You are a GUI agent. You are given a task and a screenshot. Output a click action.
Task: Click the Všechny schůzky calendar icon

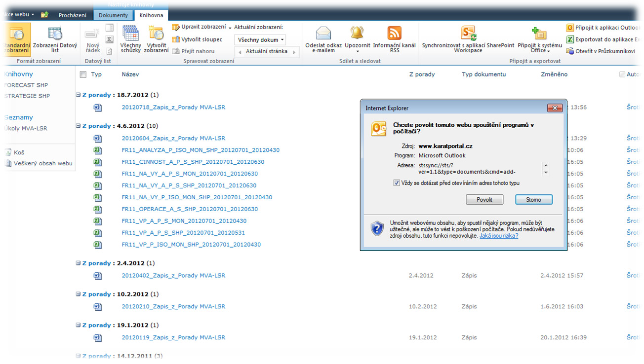pos(130,34)
